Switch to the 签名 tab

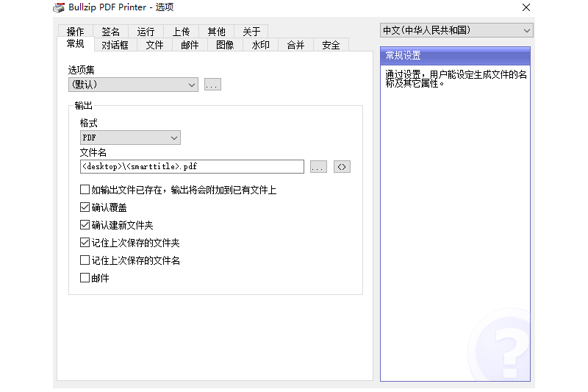tap(111, 32)
